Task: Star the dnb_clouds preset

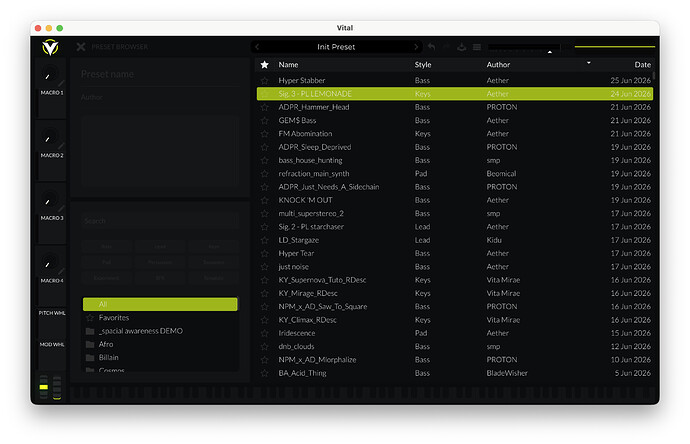Action: coord(264,347)
